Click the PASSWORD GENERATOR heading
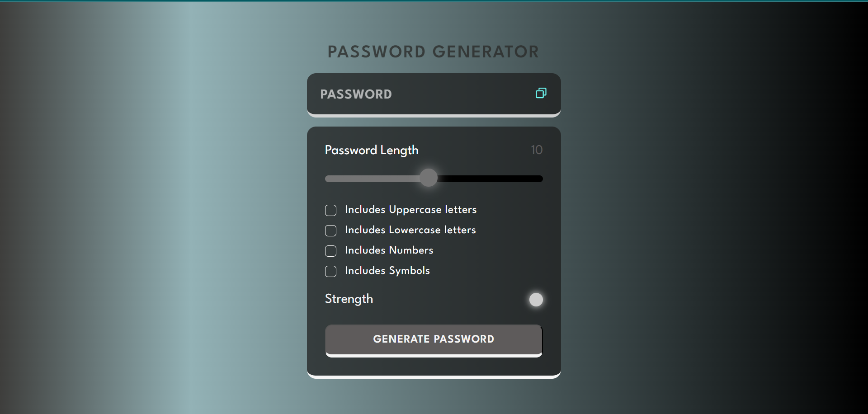Image resolution: width=868 pixels, height=414 pixels. [433, 52]
